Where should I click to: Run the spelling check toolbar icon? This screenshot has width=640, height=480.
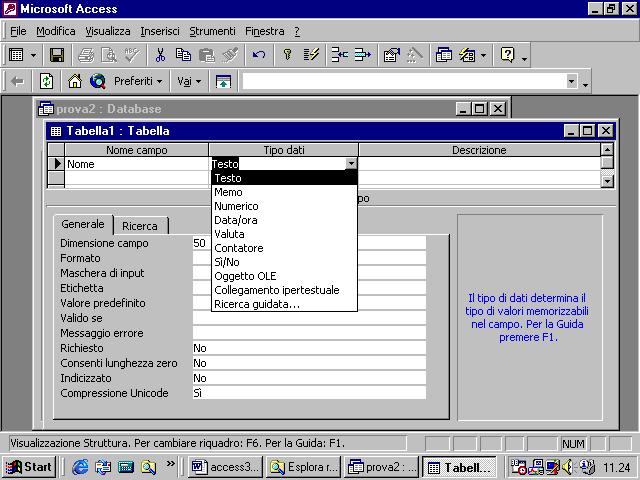point(132,55)
